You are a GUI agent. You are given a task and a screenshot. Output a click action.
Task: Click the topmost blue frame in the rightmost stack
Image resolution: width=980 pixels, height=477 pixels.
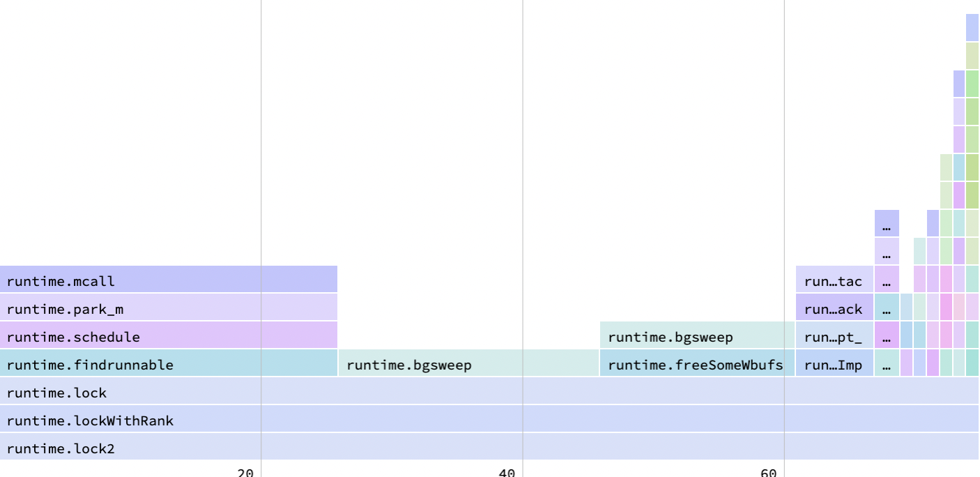972,28
